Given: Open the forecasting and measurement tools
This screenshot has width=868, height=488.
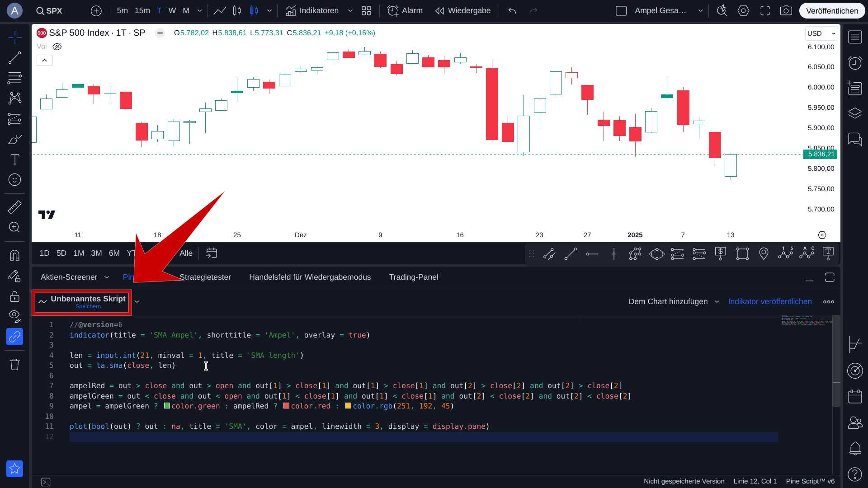Looking at the screenshot, I should (x=14, y=119).
